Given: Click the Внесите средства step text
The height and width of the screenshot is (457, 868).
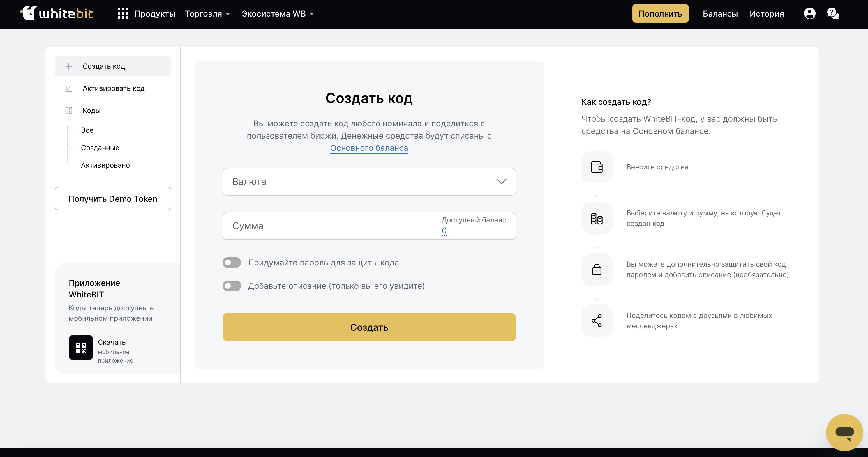Looking at the screenshot, I should point(657,167).
